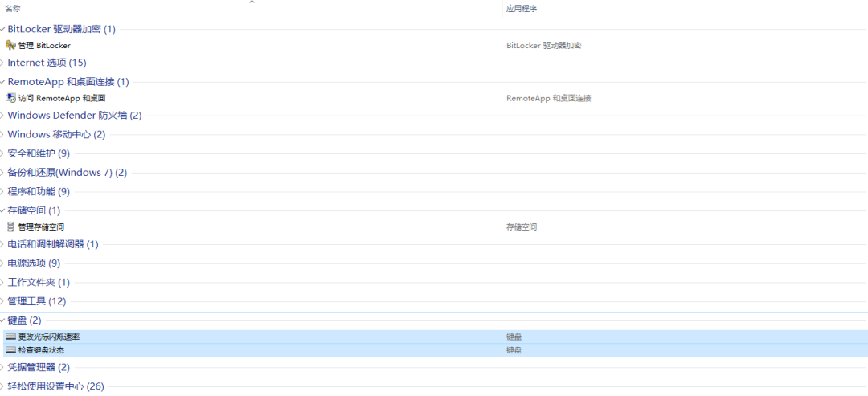Image resolution: width=868 pixels, height=396 pixels.
Task: Click the Windows Defender 防火墙 (2) title
Action: 75,116
